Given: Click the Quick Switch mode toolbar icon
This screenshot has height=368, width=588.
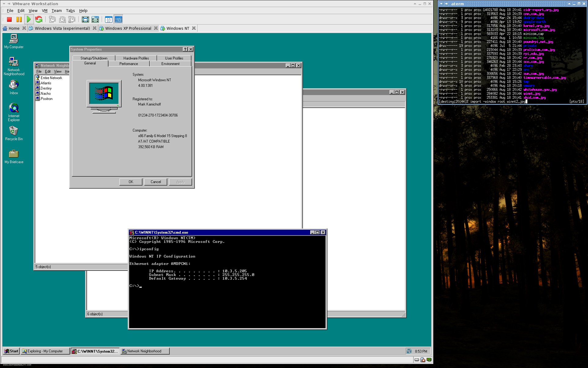Looking at the screenshot, I should [x=95, y=20].
